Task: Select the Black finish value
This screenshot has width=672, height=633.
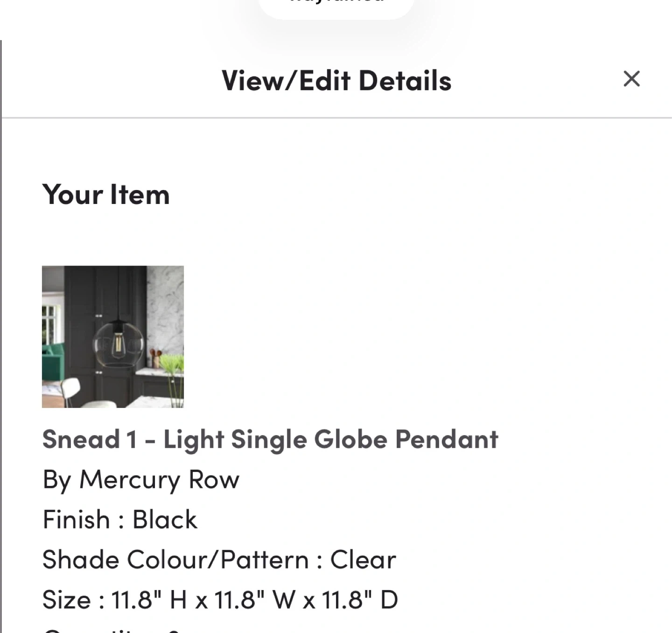Action: pos(165,520)
